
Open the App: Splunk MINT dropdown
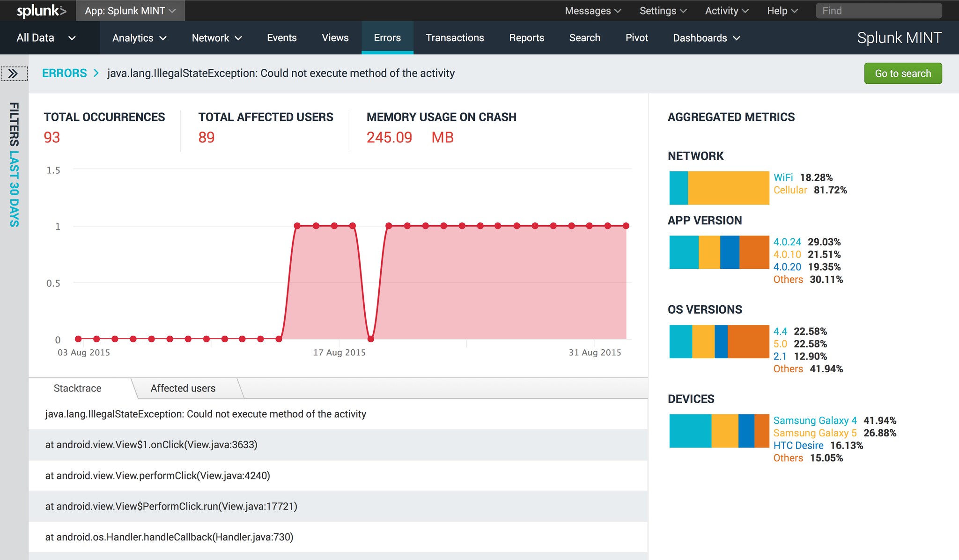[130, 11]
